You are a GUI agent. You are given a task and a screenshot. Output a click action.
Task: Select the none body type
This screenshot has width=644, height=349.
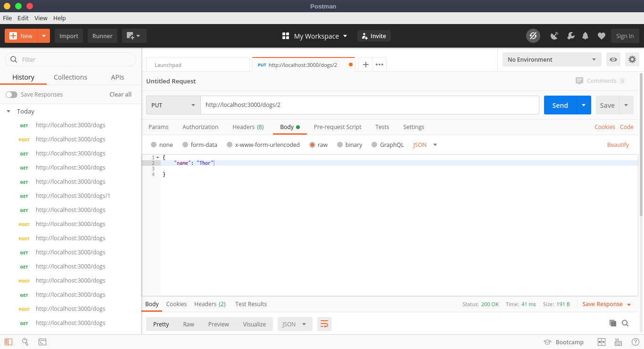pos(154,145)
